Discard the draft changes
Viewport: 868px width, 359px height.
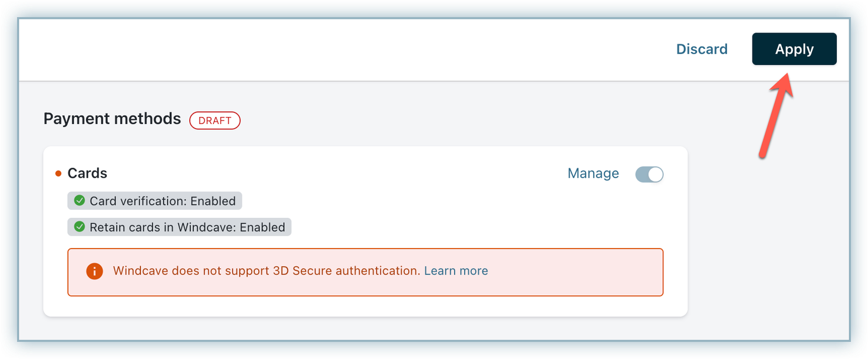(x=702, y=49)
